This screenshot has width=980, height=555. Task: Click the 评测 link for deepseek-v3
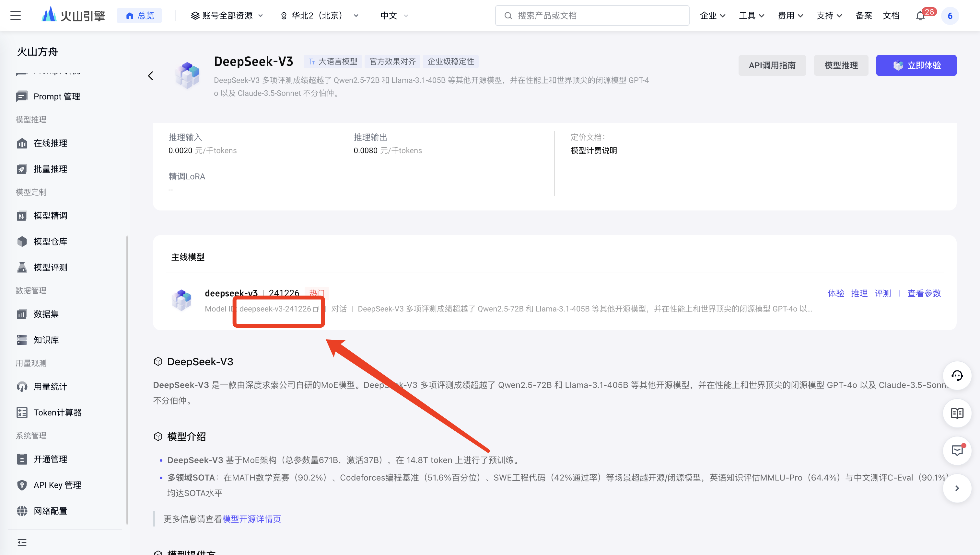[x=882, y=293]
